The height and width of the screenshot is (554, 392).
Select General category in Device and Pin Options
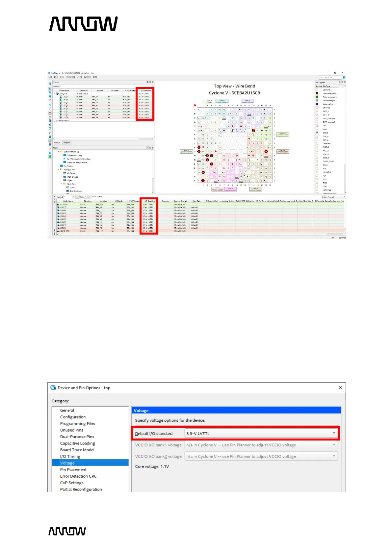click(67, 410)
